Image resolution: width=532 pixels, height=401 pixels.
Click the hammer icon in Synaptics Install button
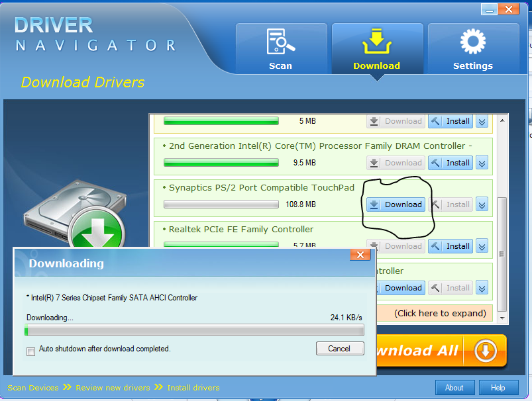(x=435, y=204)
